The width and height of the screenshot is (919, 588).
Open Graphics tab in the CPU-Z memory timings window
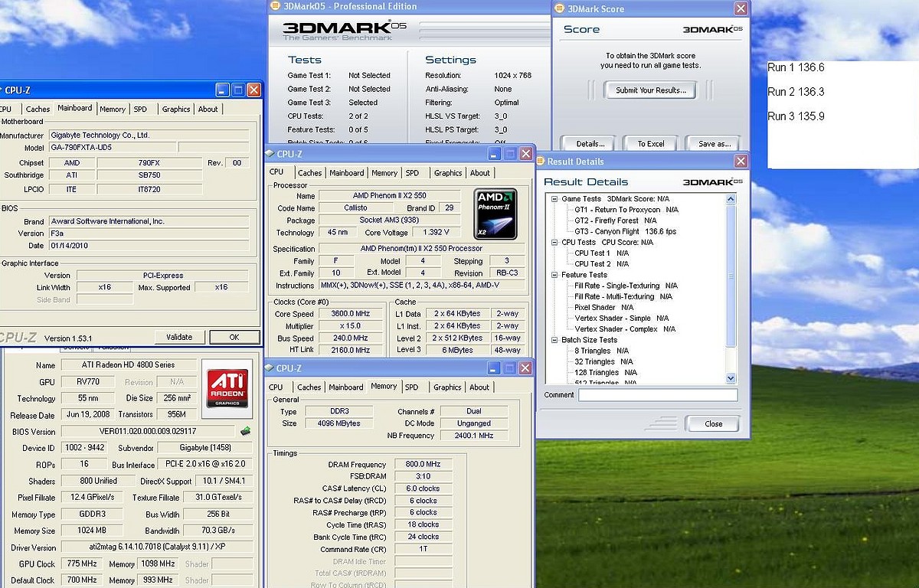447,387
